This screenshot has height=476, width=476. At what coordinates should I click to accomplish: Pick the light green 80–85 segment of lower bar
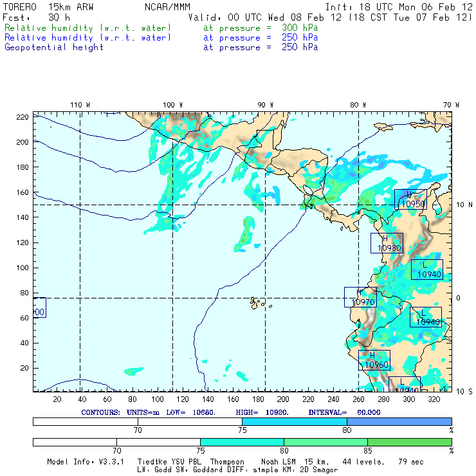tap(325, 443)
